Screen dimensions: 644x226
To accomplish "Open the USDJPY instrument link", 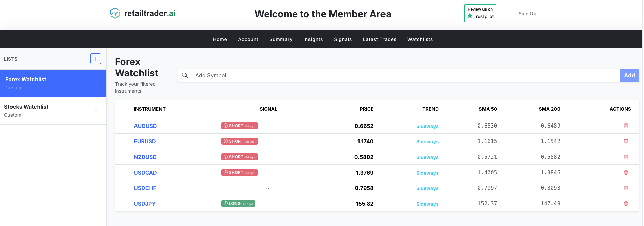I will (x=145, y=204).
